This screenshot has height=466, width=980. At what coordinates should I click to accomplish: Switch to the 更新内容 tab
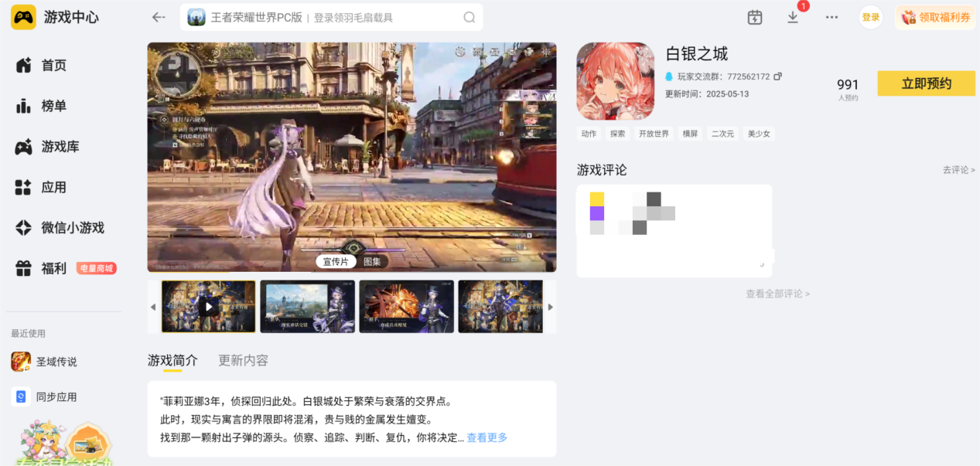(244, 360)
